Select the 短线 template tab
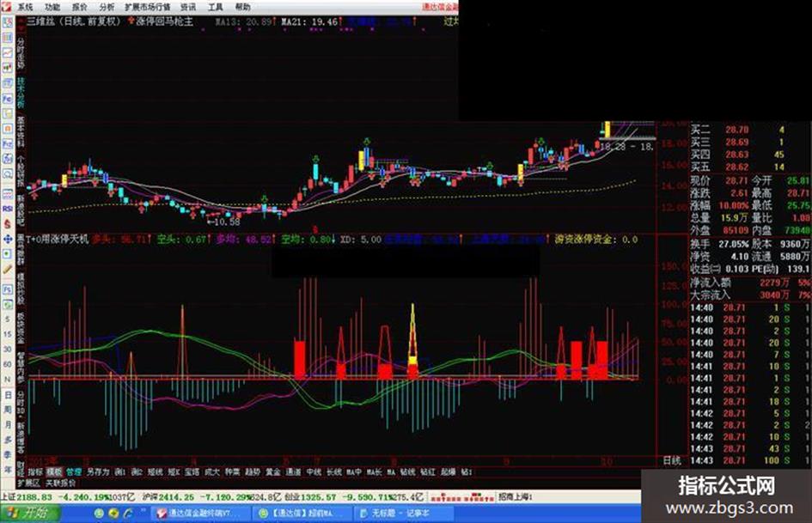This screenshot has height=523, width=812. point(155,471)
